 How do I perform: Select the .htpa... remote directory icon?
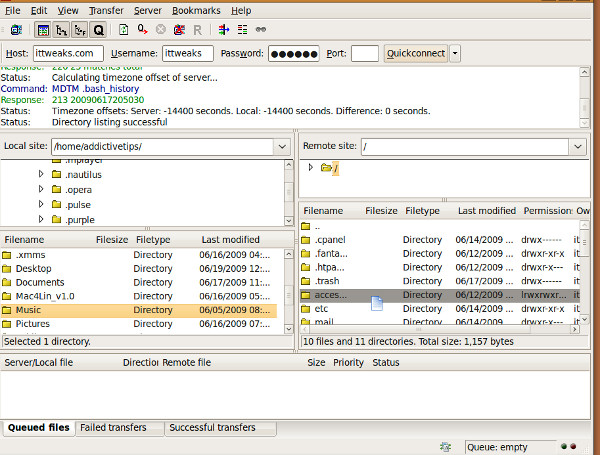click(305, 267)
